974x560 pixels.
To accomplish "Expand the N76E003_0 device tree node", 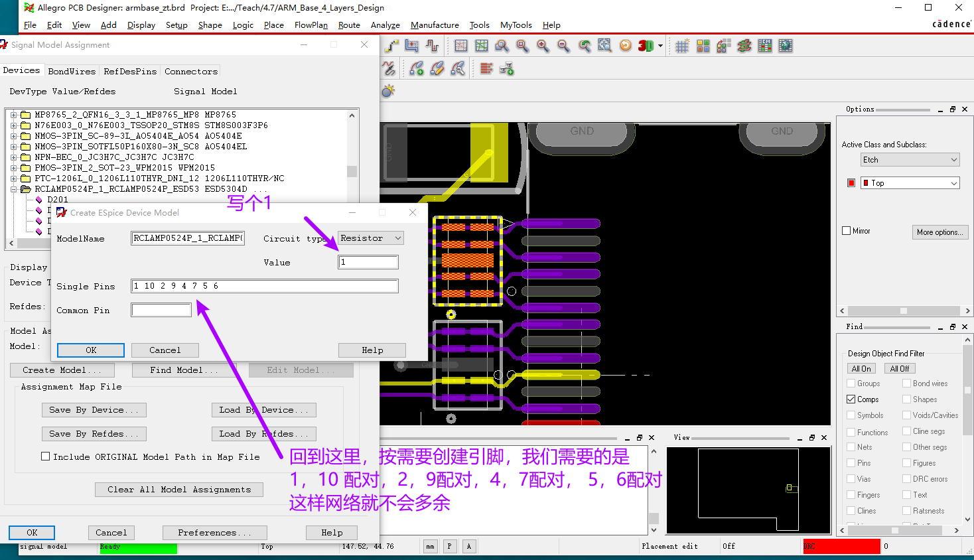I will click(x=13, y=125).
